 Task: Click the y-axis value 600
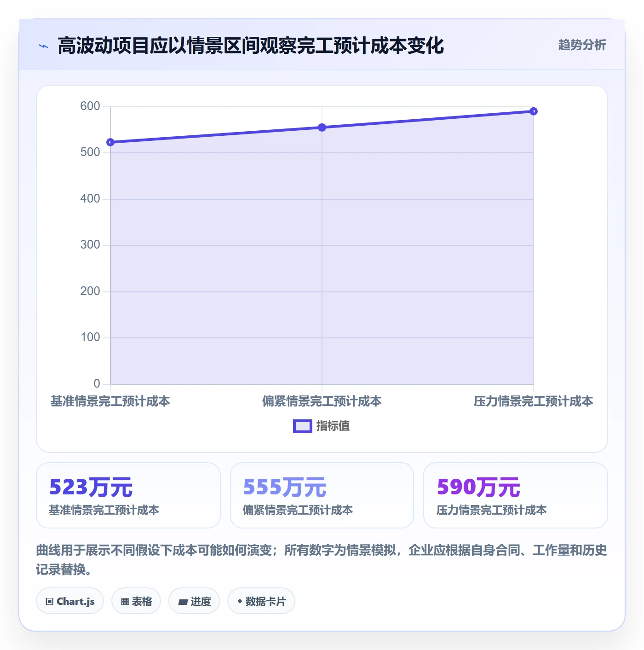tap(90, 106)
